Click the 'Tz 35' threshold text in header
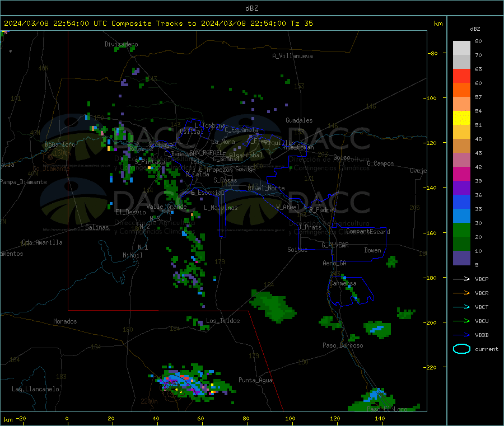The image size is (504, 426). coord(301,24)
